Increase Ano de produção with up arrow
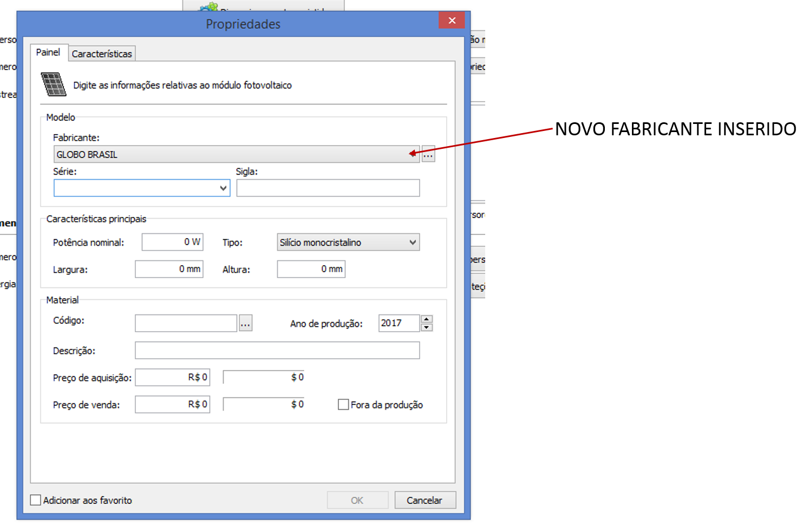 [x=427, y=319]
